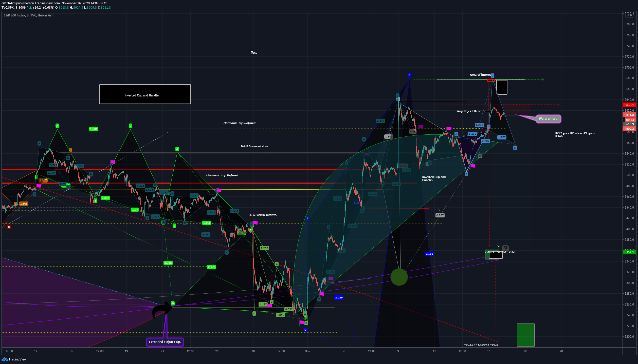Click the green 1.118 ratio label

(207, 223)
